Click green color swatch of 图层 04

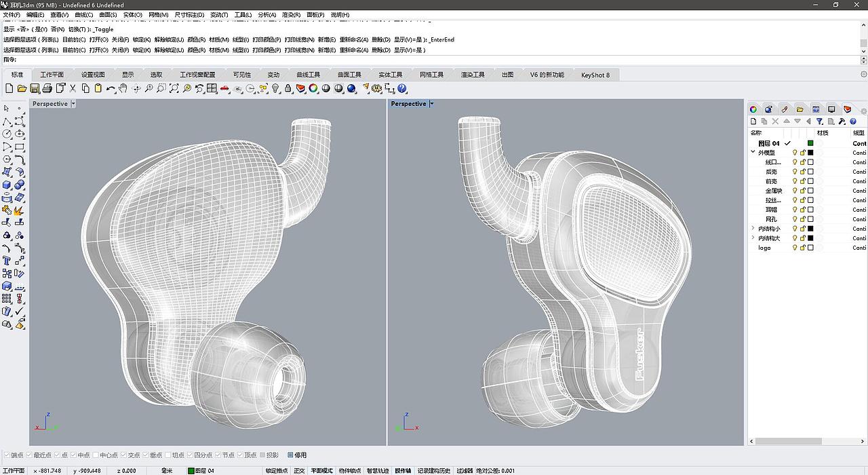tap(810, 143)
